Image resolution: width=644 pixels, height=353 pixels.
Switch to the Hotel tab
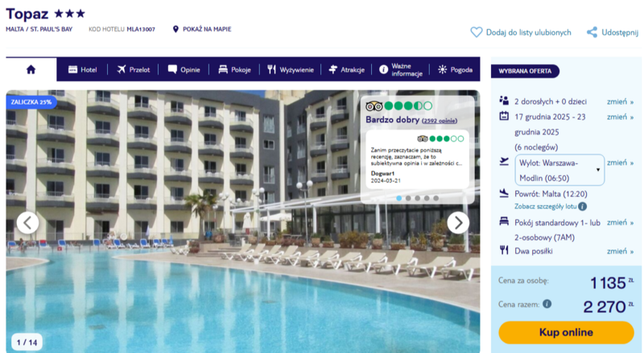(x=83, y=70)
